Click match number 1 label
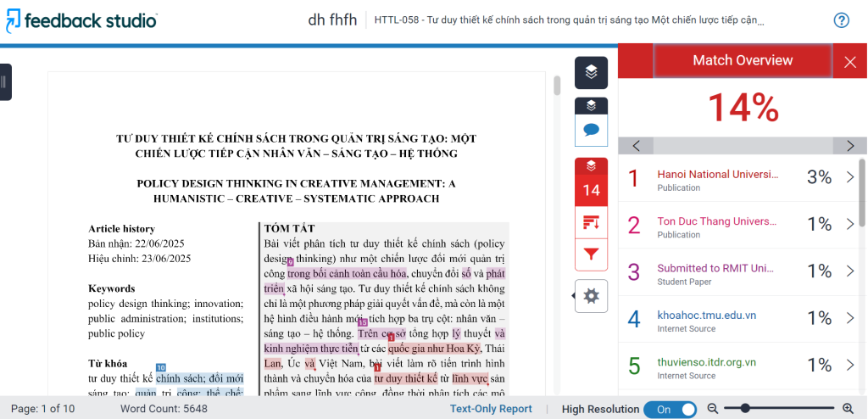Image resolution: width=868 pixels, height=419 pixels. pos(634,178)
